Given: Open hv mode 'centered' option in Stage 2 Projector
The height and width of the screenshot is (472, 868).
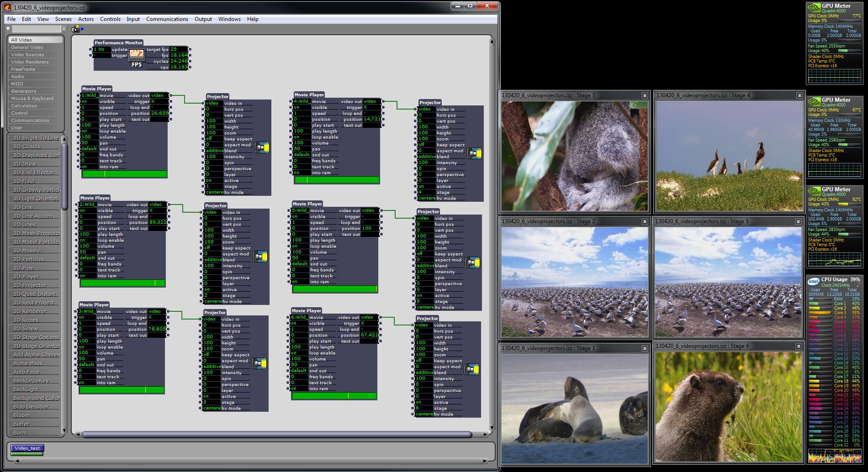Looking at the screenshot, I should [213, 301].
